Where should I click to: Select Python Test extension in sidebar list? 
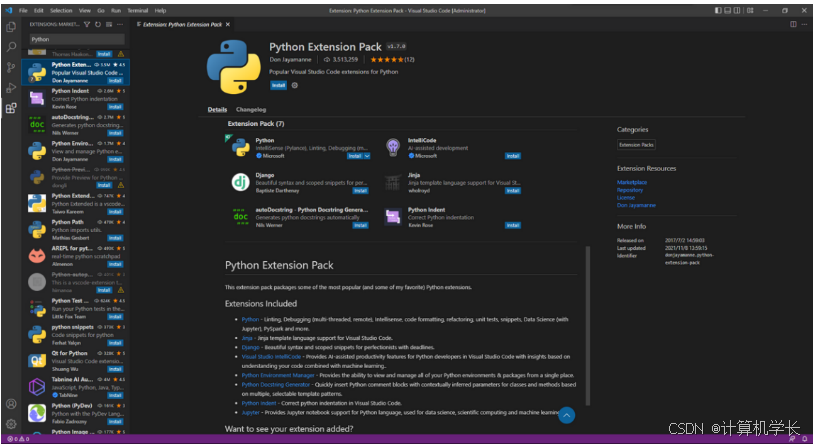(x=76, y=309)
